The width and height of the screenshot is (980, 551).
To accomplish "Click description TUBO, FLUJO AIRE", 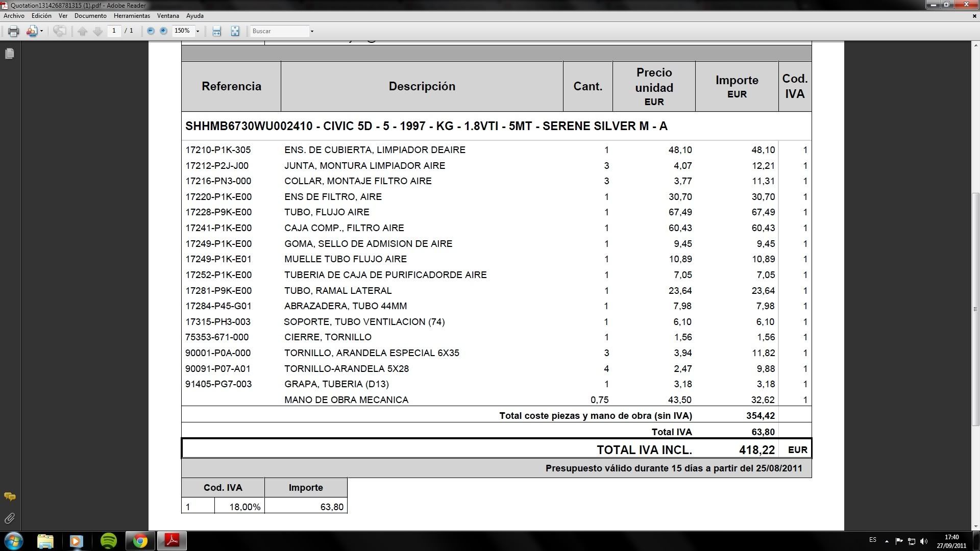I will click(327, 212).
